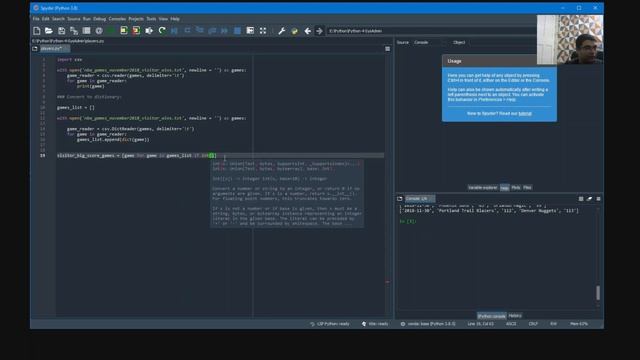
Task: Go forward with right arrow icon
Action: [x=319, y=31]
